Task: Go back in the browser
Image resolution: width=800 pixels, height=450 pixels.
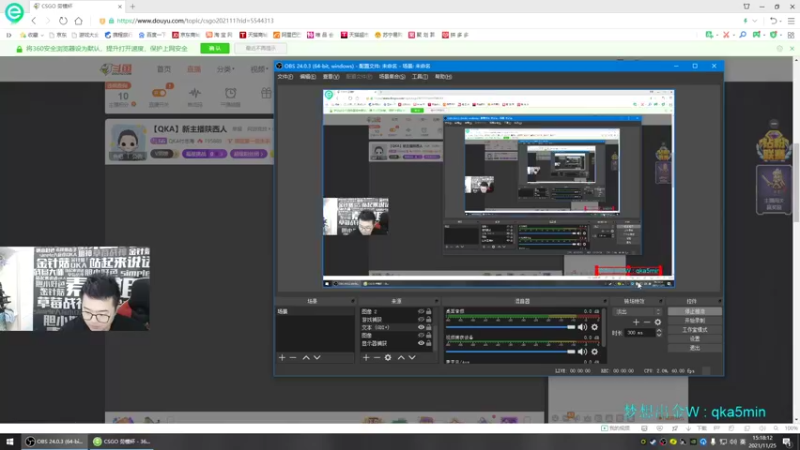Action: click(x=34, y=21)
